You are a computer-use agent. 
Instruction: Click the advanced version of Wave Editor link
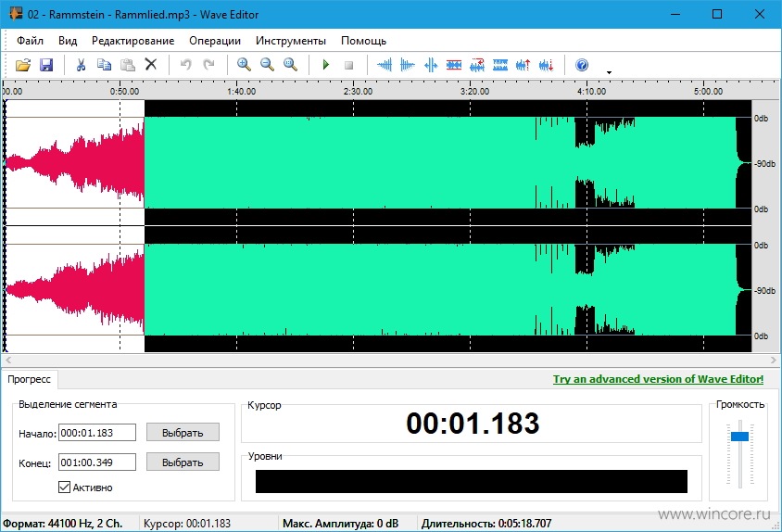click(x=658, y=379)
